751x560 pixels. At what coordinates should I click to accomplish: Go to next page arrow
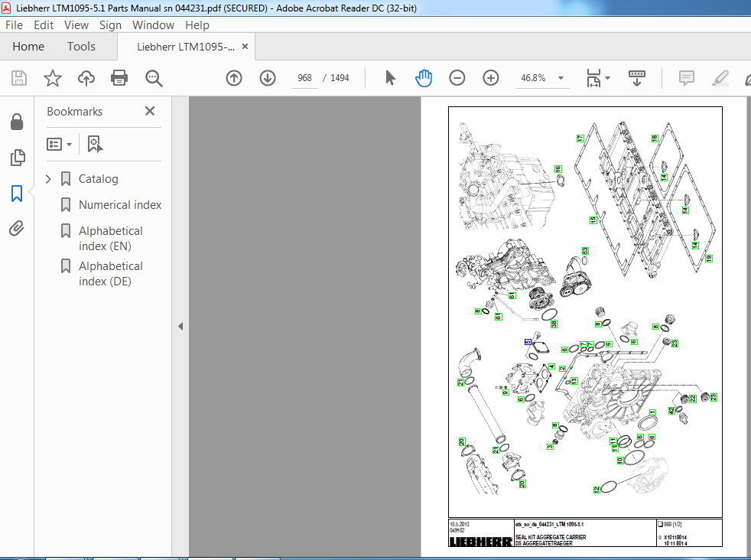point(267,77)
